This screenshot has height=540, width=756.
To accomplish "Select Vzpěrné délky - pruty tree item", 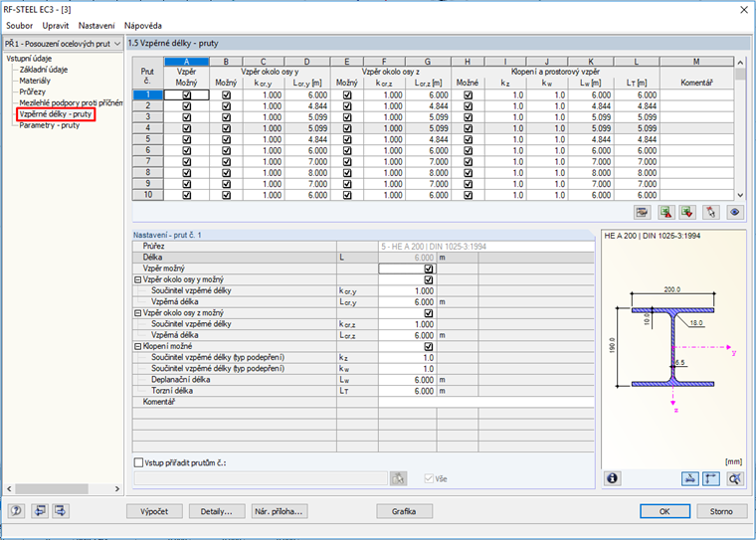I will click(56, 114).
